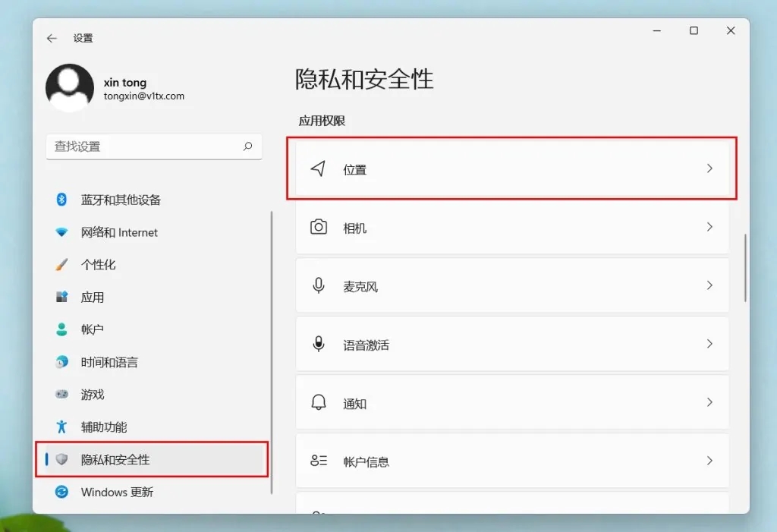Screen dimensions: 777x532
Task: Go to 辅助功能 settings
Action: pos(104,427)
